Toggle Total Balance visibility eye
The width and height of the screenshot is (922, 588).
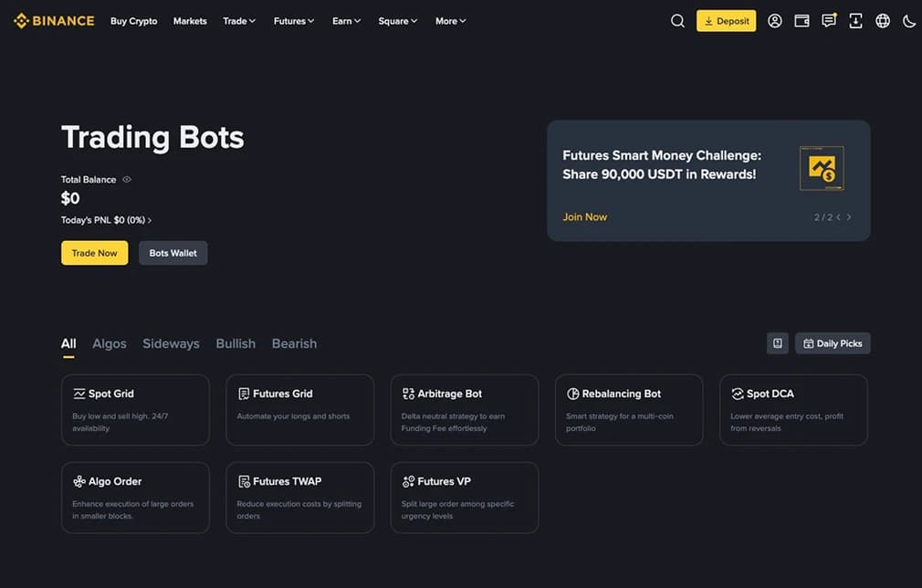coord(126,179)
